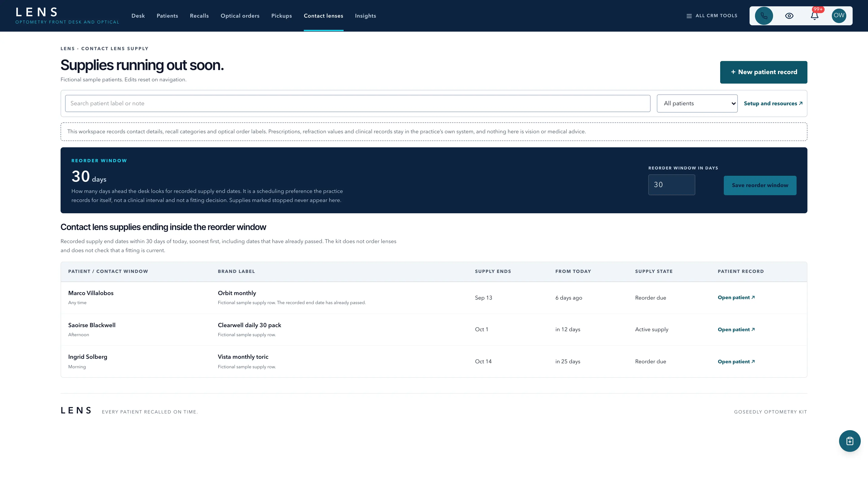Screen dimensions: 868x488
Task: Click the Oct 1 supply end date
Action: pos(481,329)
